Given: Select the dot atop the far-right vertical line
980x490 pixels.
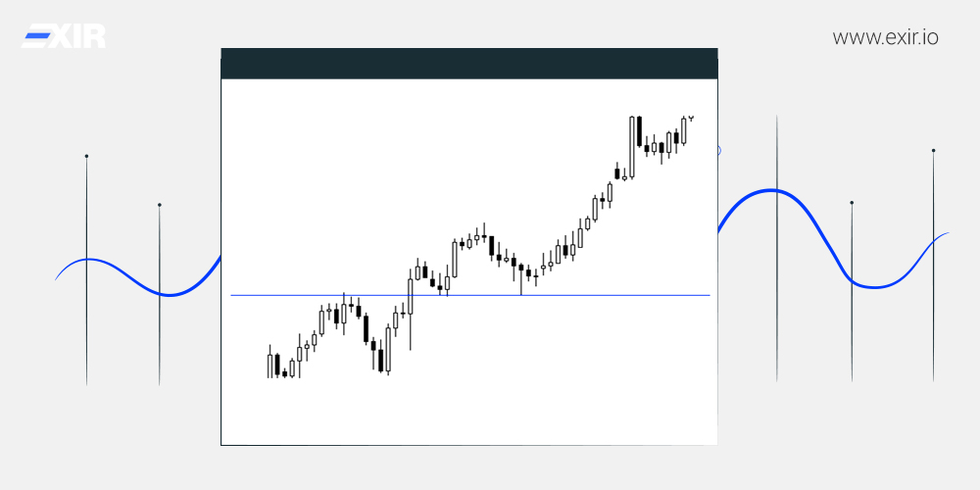Looking at the screenshot, I should click(933, 150).
